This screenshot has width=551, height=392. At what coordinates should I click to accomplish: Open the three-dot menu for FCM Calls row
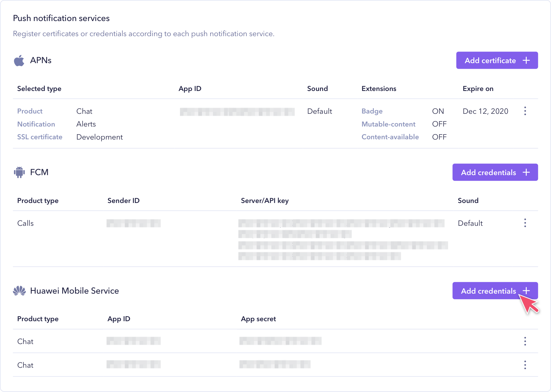pyautogui.click(x=525, y=223)
